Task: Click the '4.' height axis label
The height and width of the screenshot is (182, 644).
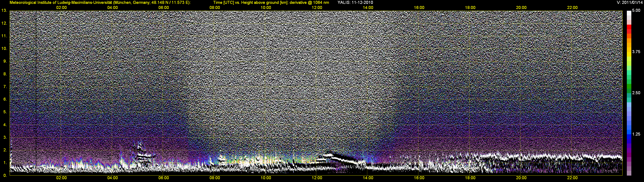Action: tap(5, 125)
